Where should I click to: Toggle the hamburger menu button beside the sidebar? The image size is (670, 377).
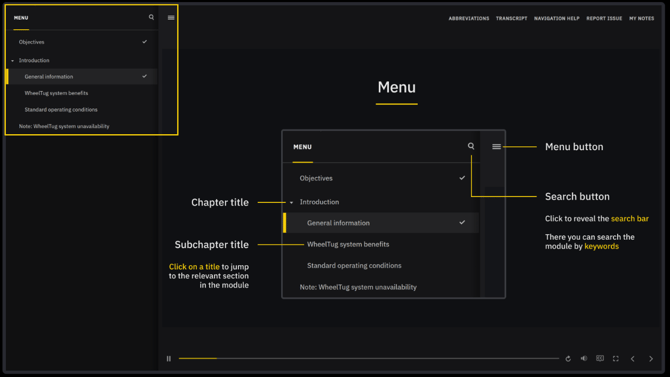click(171, 18)
